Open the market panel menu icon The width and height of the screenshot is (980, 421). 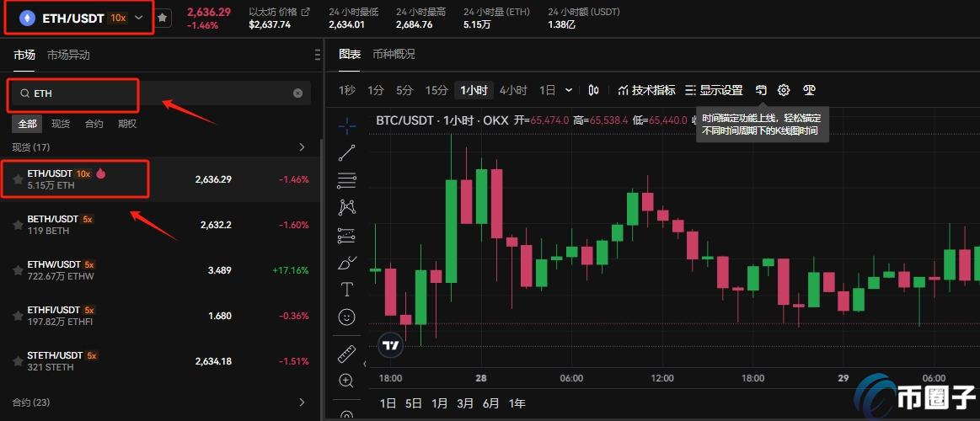[317, 55]
